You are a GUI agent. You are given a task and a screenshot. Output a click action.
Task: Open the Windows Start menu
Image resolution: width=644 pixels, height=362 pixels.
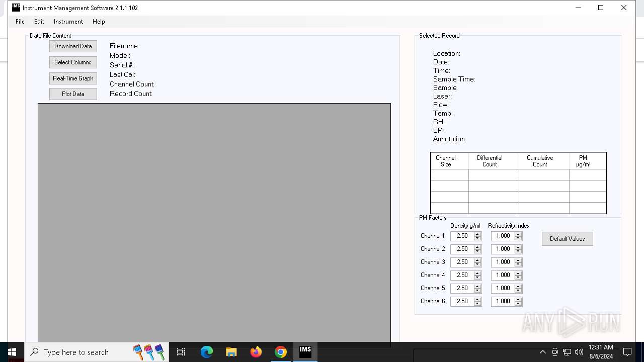click(x=12, y=352)
